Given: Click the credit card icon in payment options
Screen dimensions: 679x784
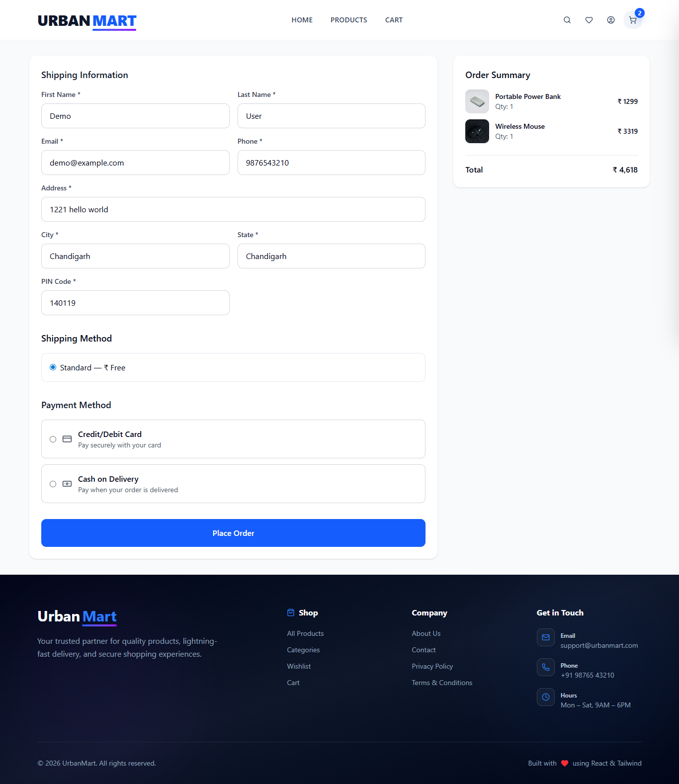Looking at the screenshot, I should pyautogui.click(x=67, y=439).
